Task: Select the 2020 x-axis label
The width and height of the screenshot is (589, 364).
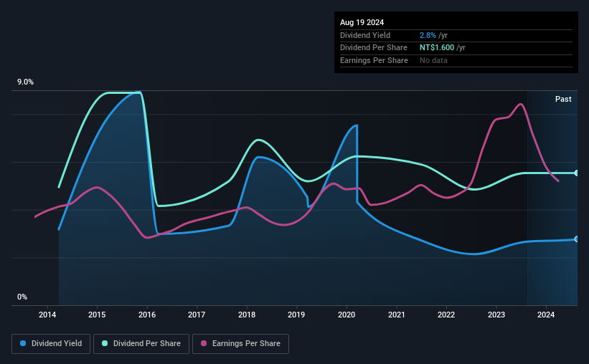Action: coord(347,315)
